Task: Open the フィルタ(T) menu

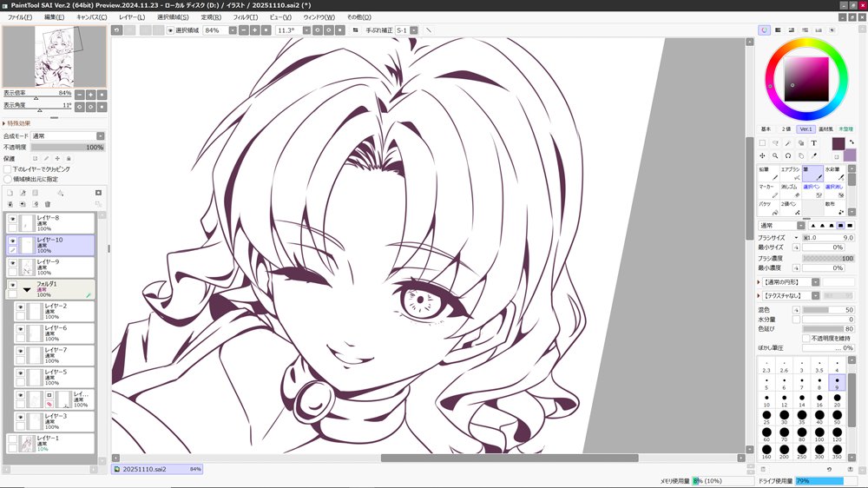Action: tap(246, 17)
